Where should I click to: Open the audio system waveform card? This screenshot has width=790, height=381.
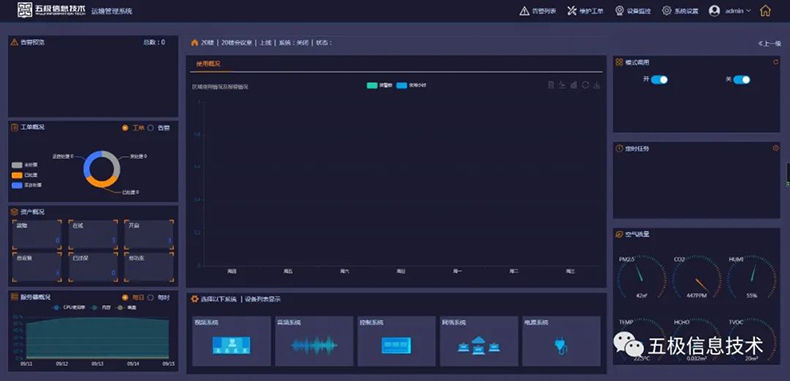(314, 341)
